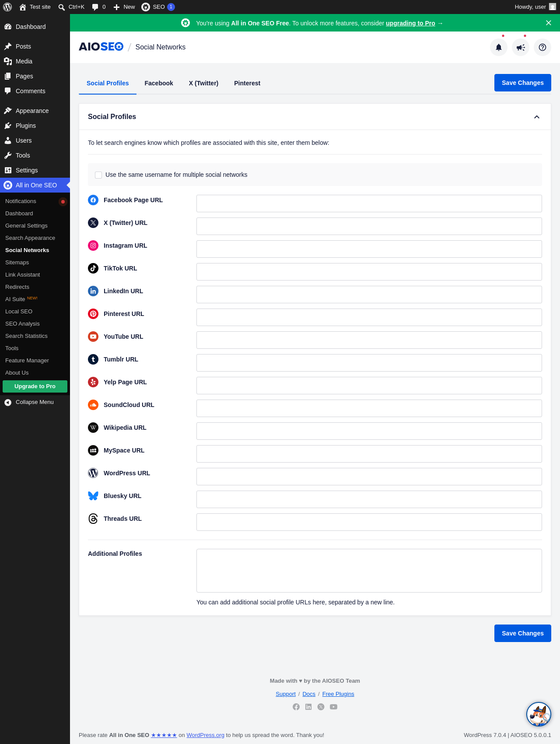Focus the YouTube URL input field

pyautogui.click(x=369, y=340)
